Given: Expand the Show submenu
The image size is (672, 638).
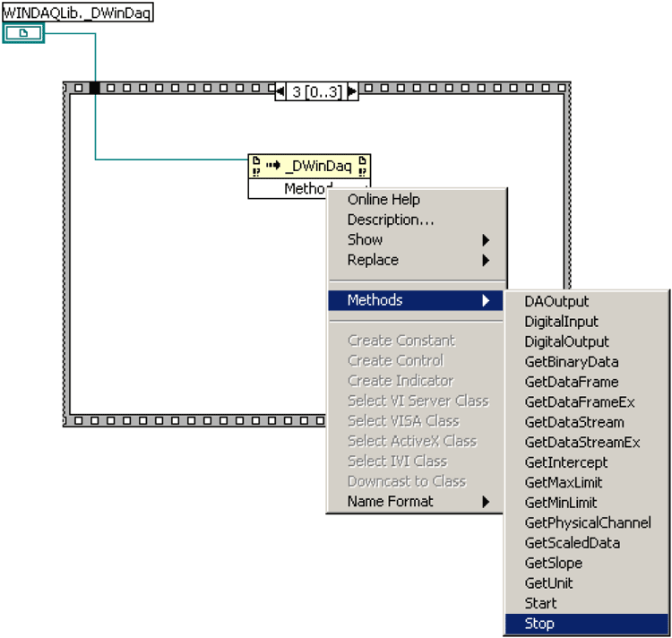Looking at the screenshot, I should [417, 239].
